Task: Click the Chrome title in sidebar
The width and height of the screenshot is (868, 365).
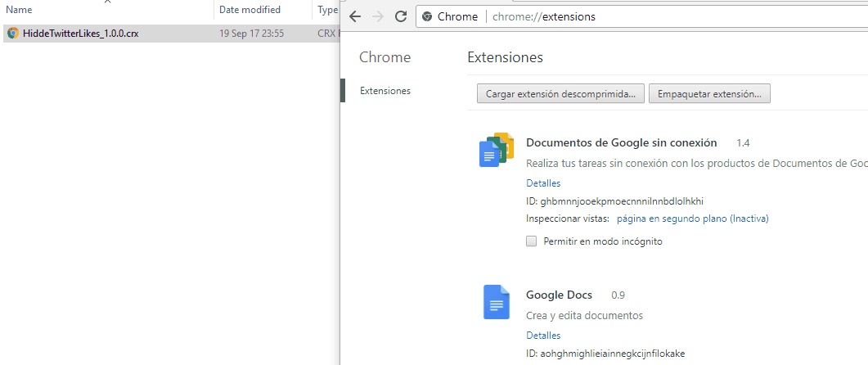Action: click(385, 57)
